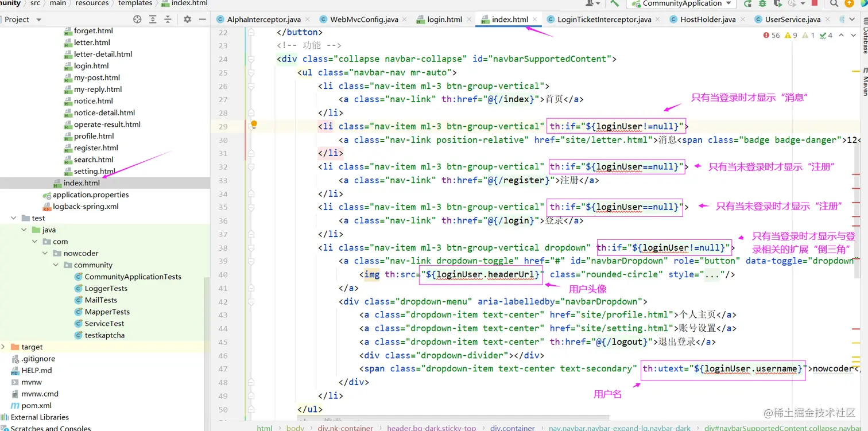The width and height of the screenshot is (868, 431).
Task: Click the yellow warnings count 9
Action: tap(792, 35)
